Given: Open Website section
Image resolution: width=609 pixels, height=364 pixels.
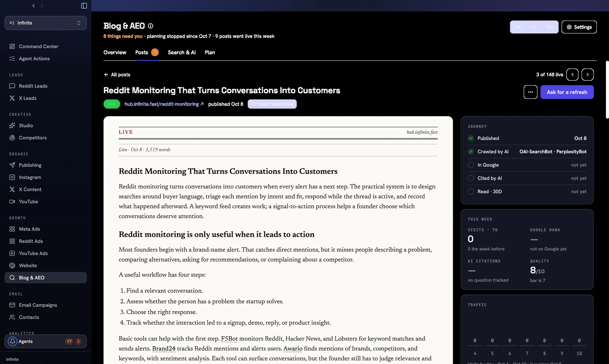Looking at the screenshot, I should (x=46, y=265).
